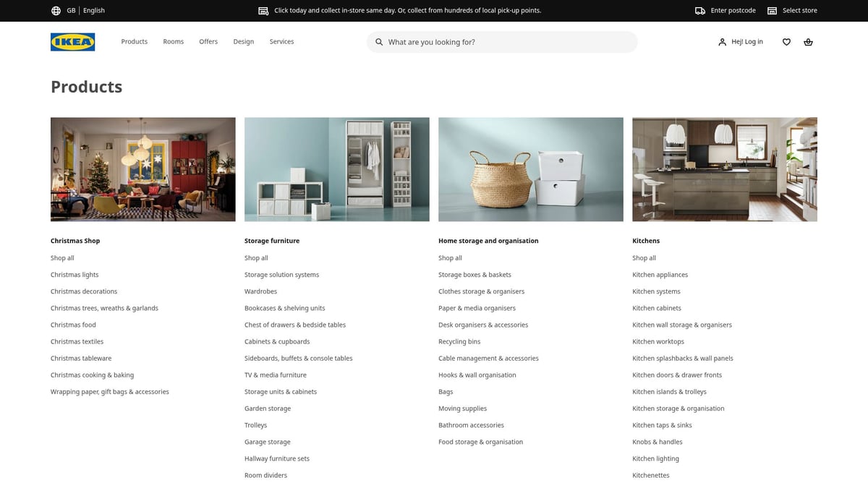Open the Christmas Shop living room image

pyautogui.click(x=142, y=169)
